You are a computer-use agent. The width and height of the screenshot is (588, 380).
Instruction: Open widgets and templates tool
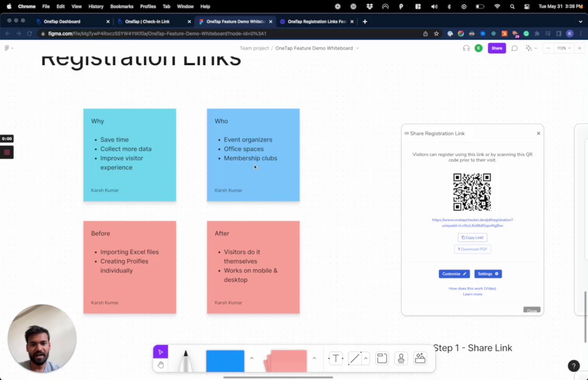pos(420,358)
